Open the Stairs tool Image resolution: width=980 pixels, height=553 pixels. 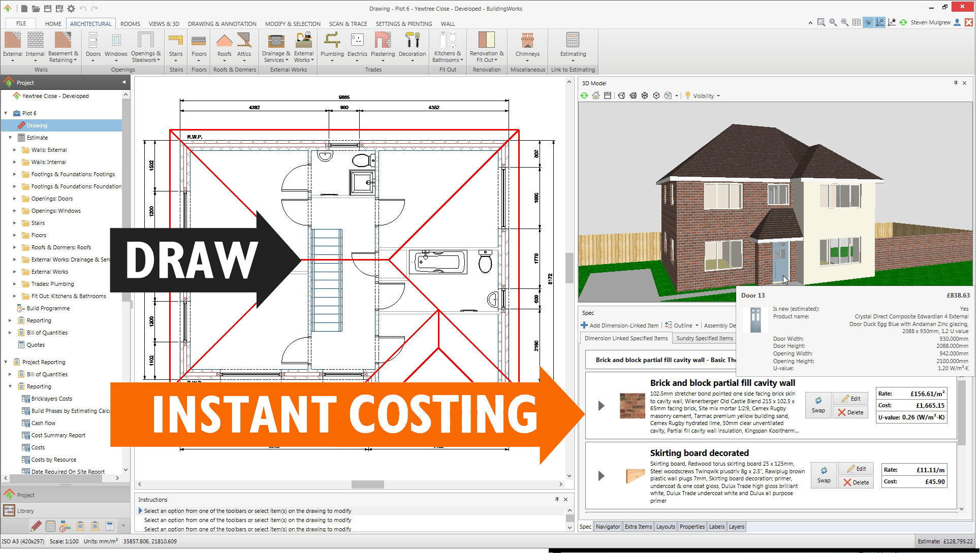176,47
